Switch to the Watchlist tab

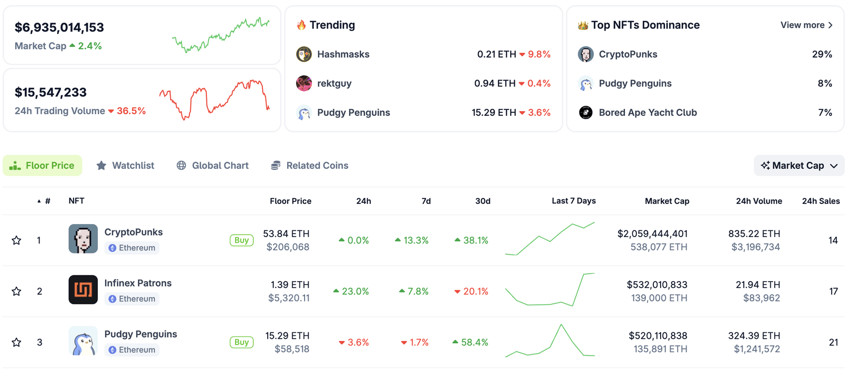pos(125,165)
